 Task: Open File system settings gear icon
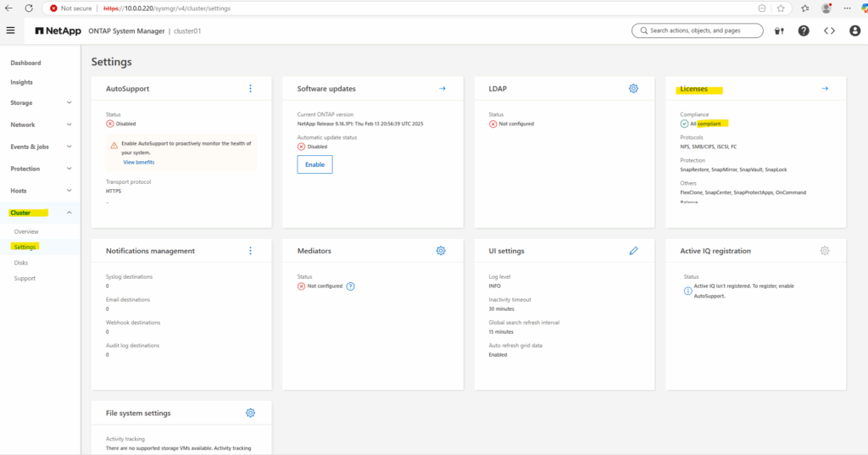tap(250, 413)
